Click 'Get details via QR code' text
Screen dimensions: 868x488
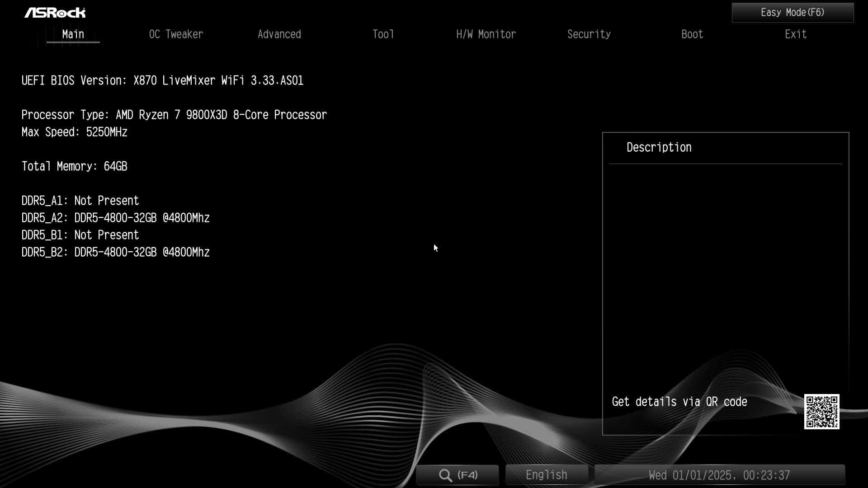[x=679, y=402]
